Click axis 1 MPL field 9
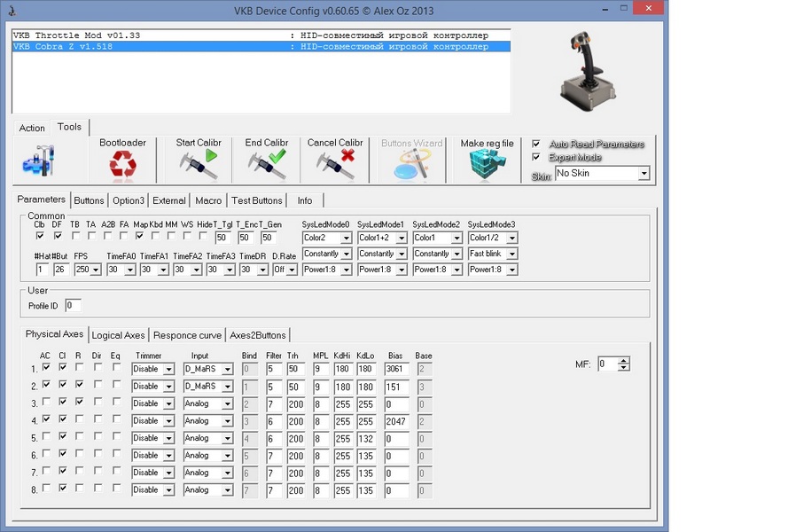This screenshot has width=796, height=532. click(x=321, y=369)
